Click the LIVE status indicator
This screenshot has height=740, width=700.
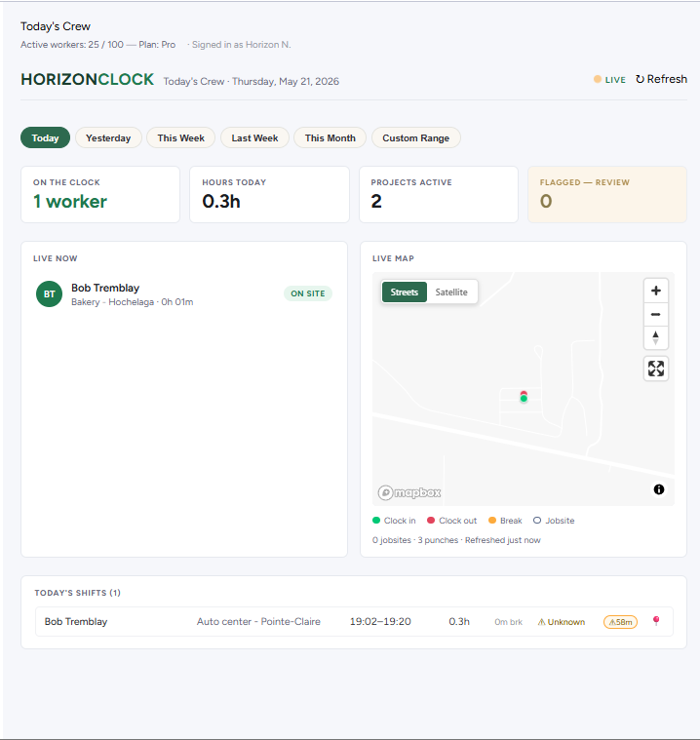609,79
